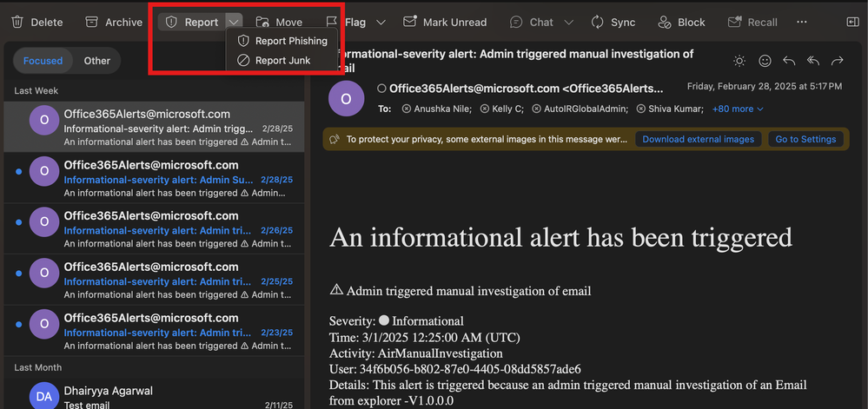This screenshot has width=868, height=409.
Task: Click the message date Friday, February 28, 2025
Action: (765, 86)
